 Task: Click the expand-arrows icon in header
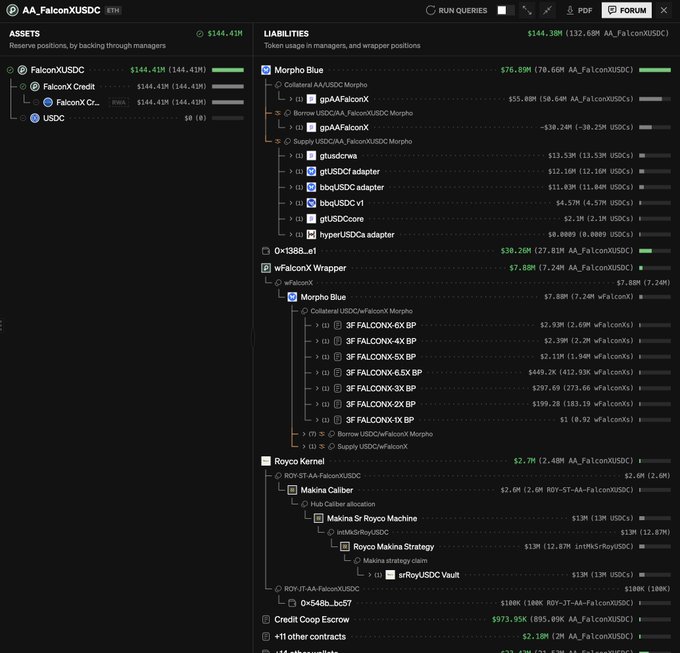pyautogui.click(x=527, y=10)
